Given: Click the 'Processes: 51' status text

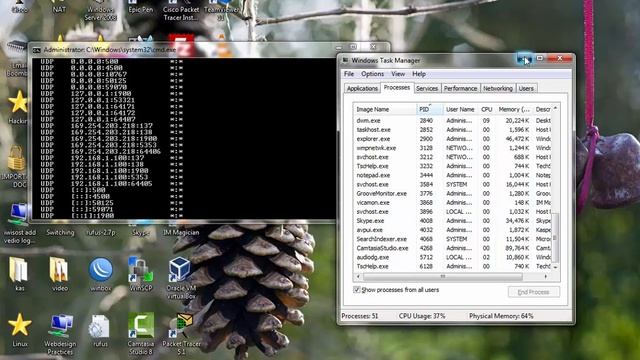Looking at the screenshot, I should (360, 316).
